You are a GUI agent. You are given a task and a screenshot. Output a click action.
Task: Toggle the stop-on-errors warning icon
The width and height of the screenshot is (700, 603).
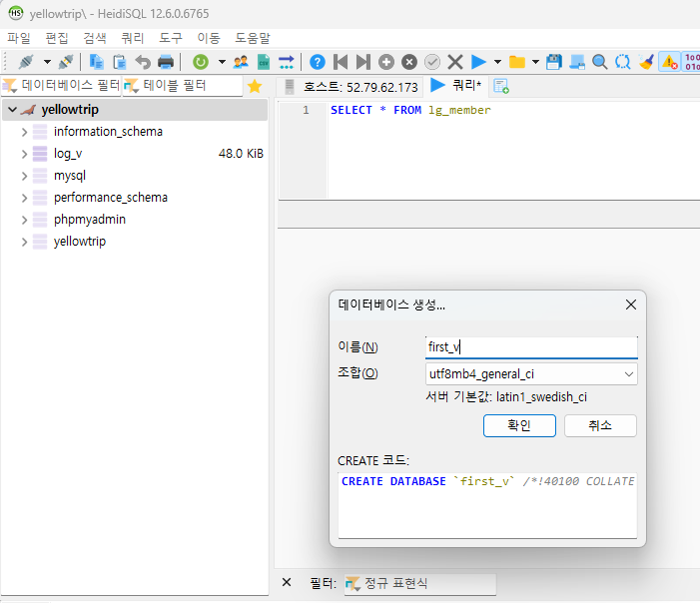coord(670,62)
